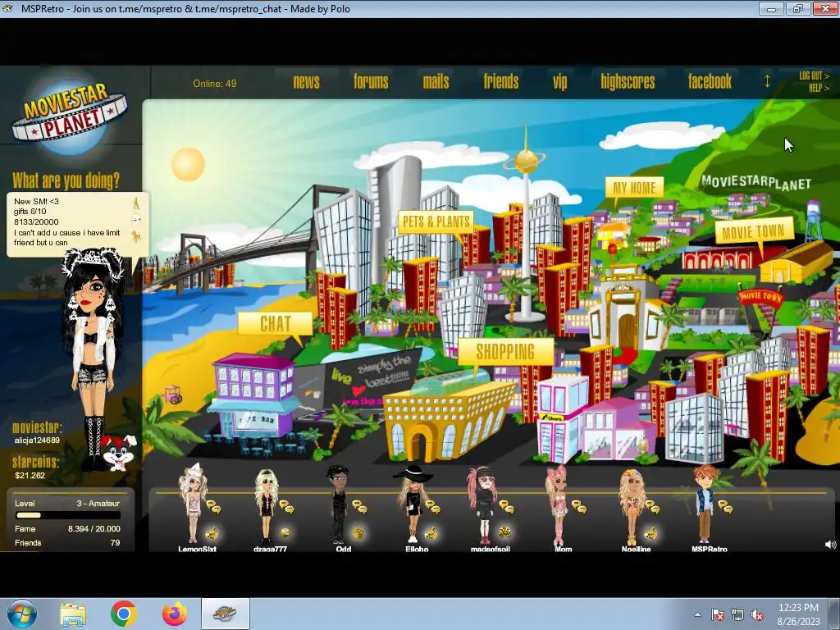Viewport: 840px width, 630px height.
Task: Go to CHAT on the city map
Action: pos(276,323)
